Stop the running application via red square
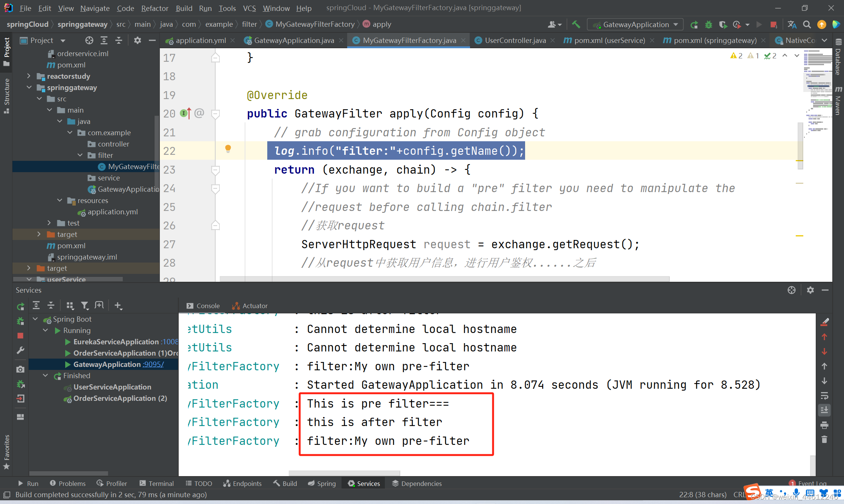 click(x=774, y=24)
